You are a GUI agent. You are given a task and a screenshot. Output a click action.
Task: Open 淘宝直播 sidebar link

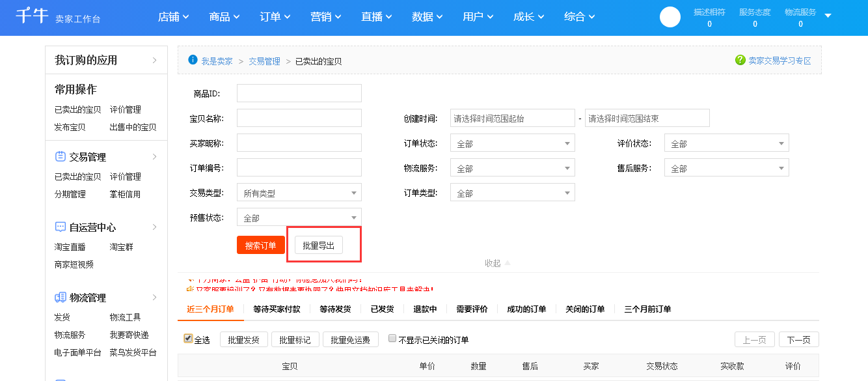pos(70,247)
